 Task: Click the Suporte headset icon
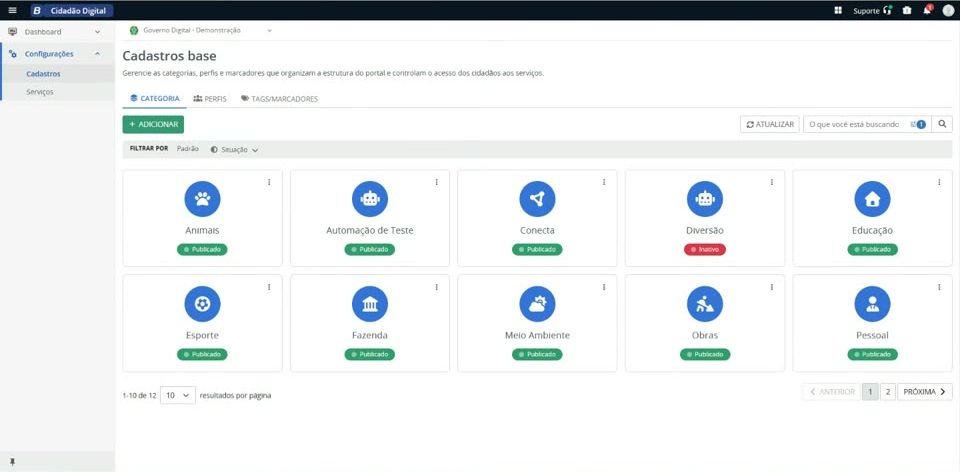(888, 10)
